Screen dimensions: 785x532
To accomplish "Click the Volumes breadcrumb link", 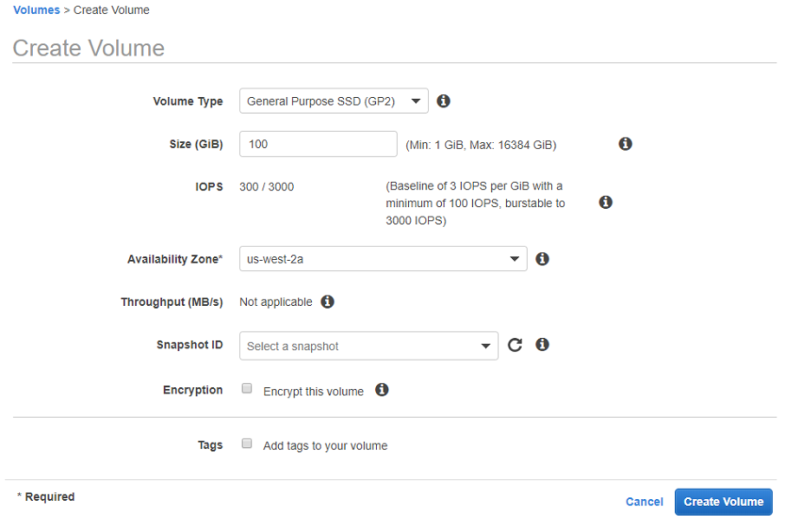I will pos(36,10).
